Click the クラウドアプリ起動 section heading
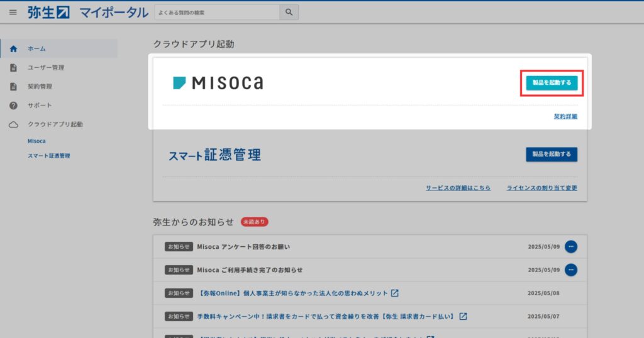 [x=194, y=44]
